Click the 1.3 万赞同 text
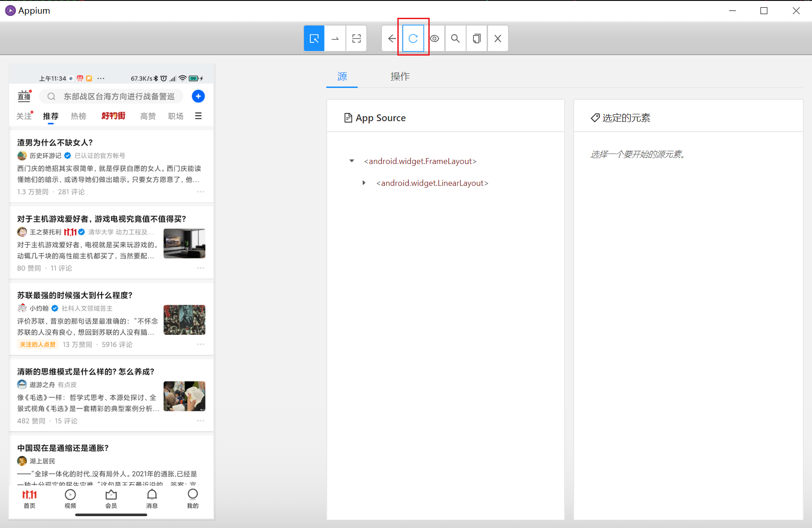The width and height of the screenshot is (812, 528). coord(33,192)
